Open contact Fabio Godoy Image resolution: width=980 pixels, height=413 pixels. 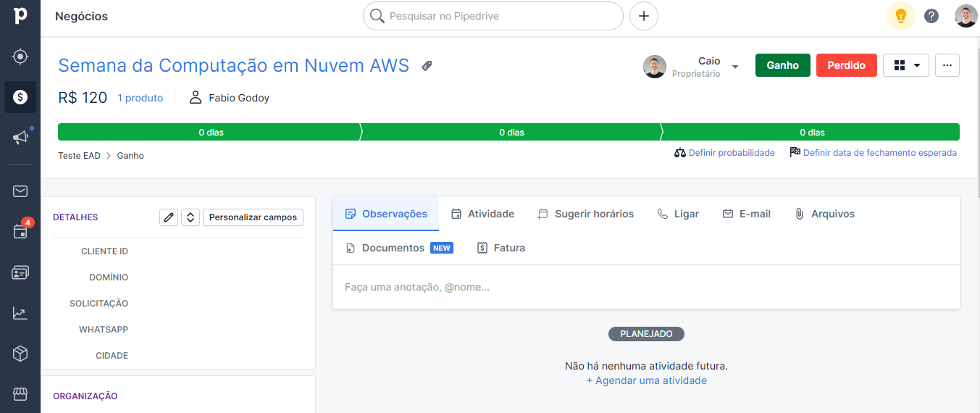tap(239, 98)
